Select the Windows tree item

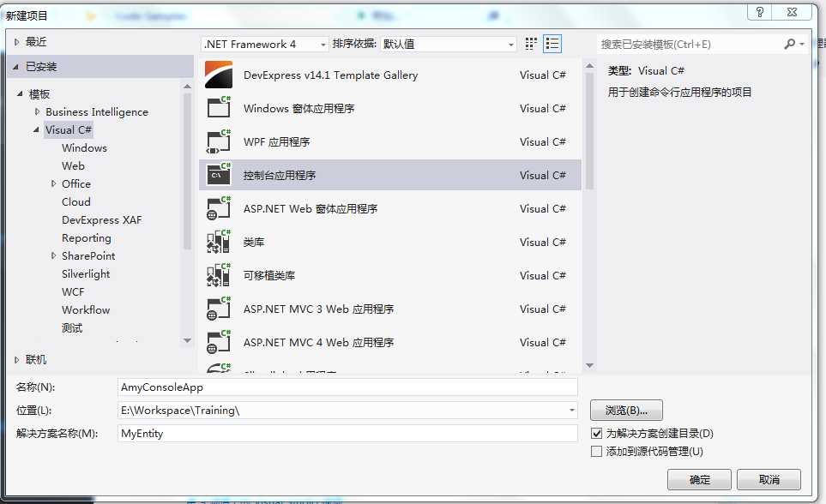84,148
